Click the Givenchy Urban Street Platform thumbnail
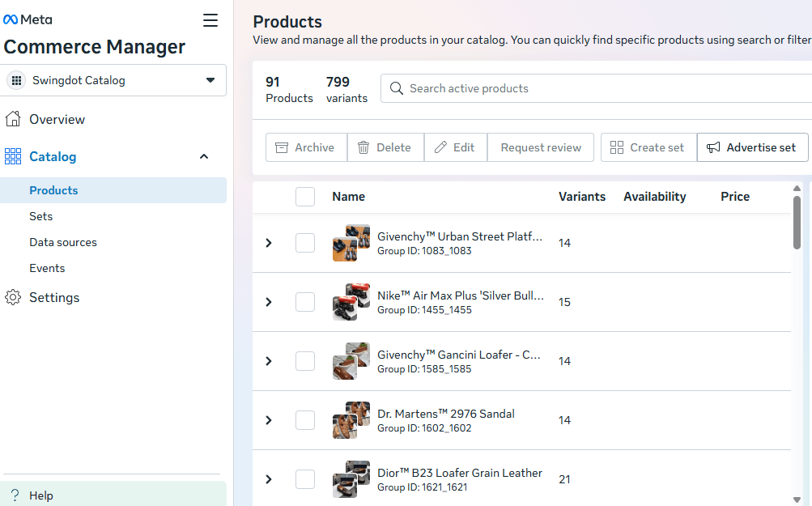 (351, 243)
